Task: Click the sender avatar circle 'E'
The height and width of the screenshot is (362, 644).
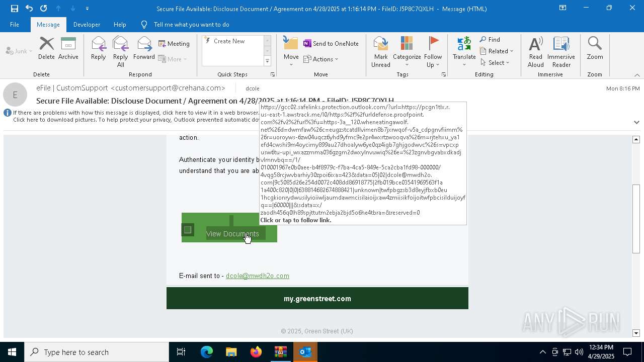Action: [15, 95]
